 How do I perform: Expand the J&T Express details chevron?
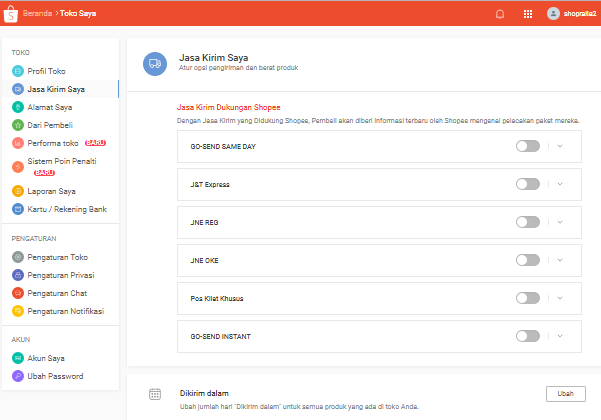(x=560, y=184)
